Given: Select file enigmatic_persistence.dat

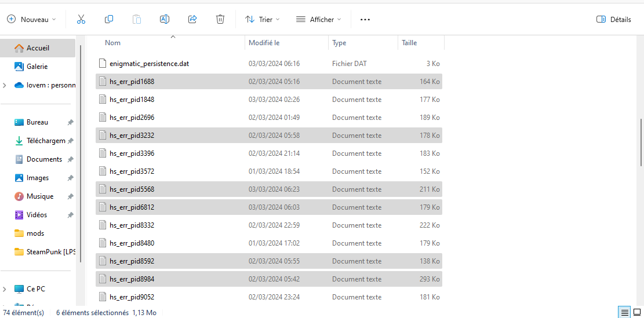Looking at the screenshot, I should [x=269, y=64].
